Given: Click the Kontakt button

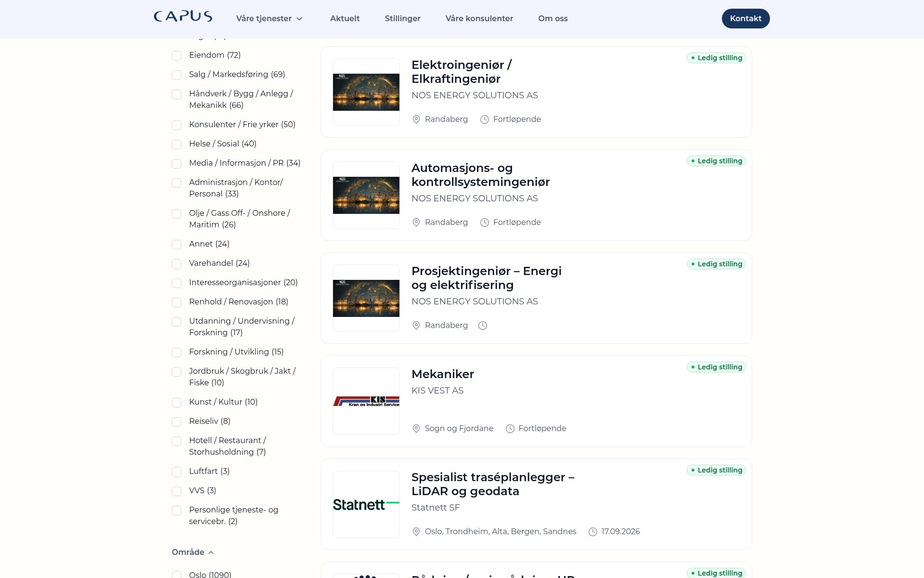Looking at the screenshot, I should (745, 18).
